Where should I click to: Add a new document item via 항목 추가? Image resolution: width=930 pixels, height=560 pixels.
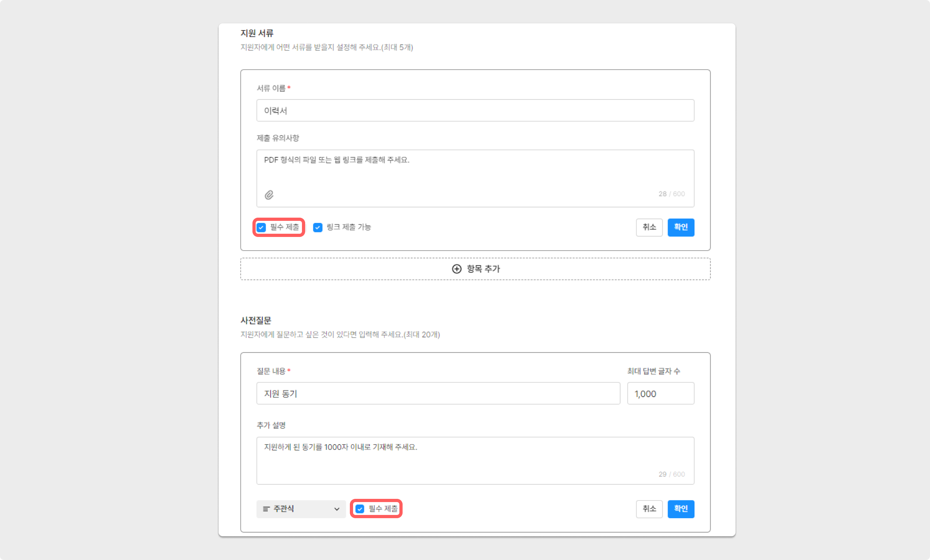coord(483,269)
